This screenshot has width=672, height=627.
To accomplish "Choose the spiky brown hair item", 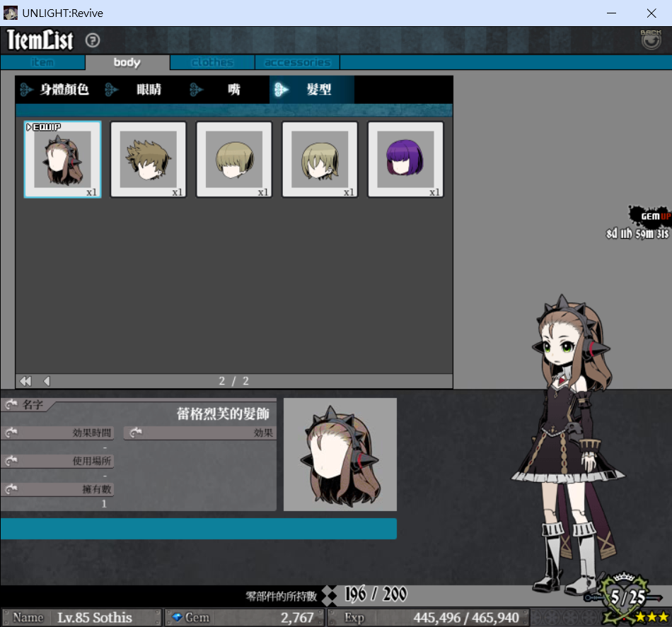I will 149,159.
